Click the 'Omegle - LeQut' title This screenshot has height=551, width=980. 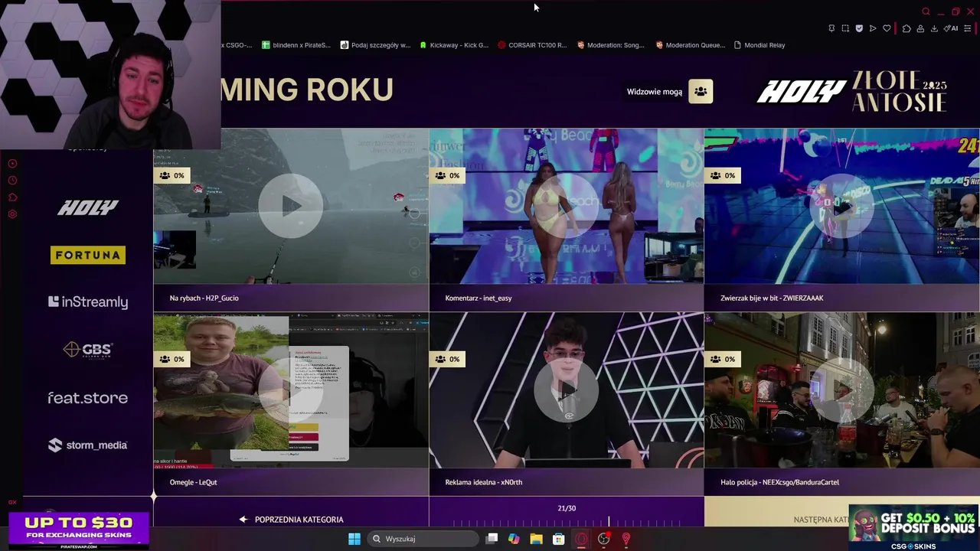point(193,482)
